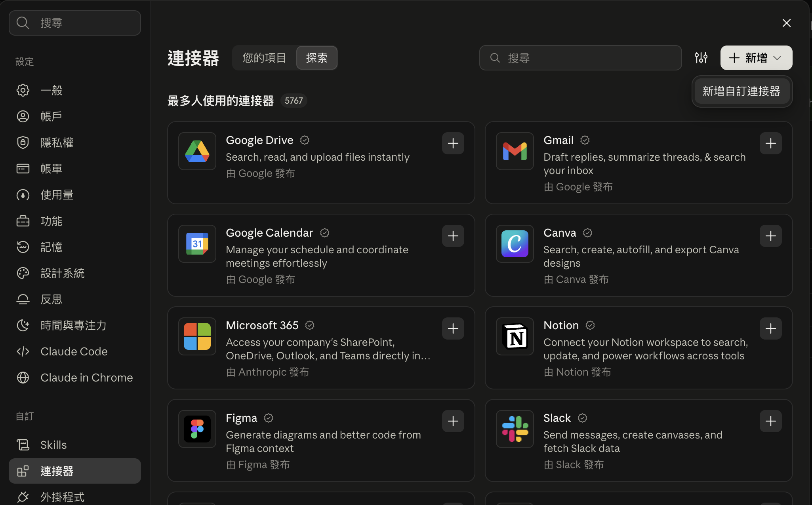Add the Google Calendar connector
812x505 pixels.
453,236
